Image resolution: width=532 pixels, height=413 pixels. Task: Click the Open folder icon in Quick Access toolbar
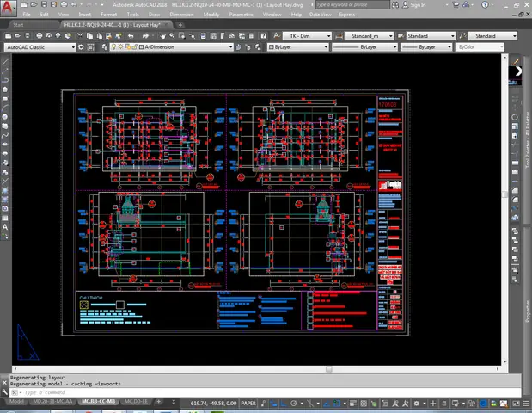[34, 5]
